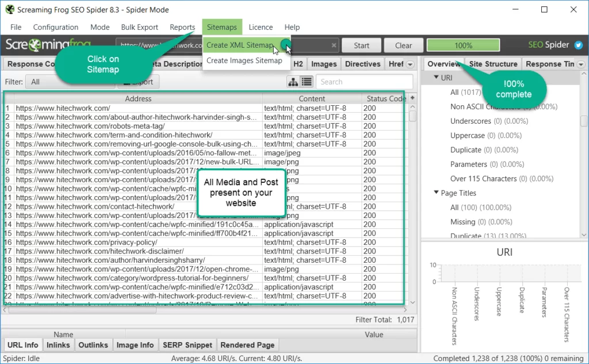Select the Directives tab
589x364 pixels.
click(362, 64)
